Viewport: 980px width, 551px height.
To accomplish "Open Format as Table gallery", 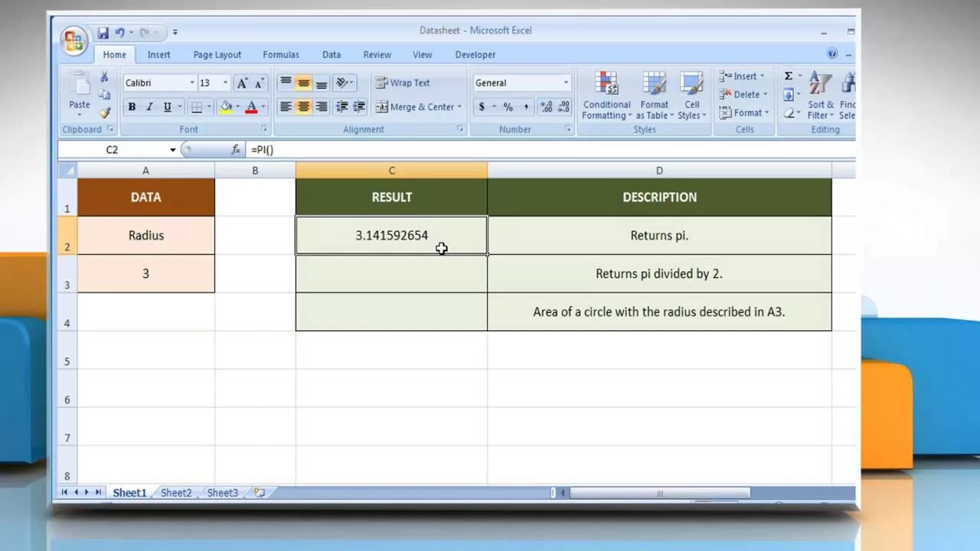I will point(655,96).
